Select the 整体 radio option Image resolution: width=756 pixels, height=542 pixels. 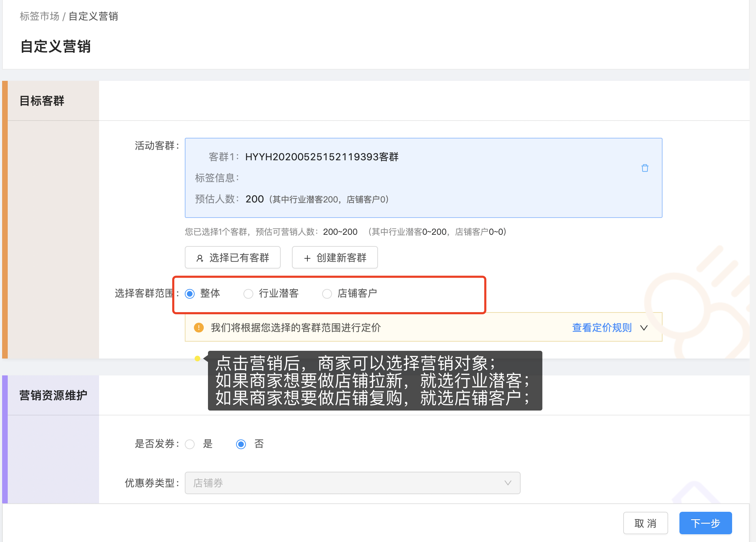coord(190,293)
